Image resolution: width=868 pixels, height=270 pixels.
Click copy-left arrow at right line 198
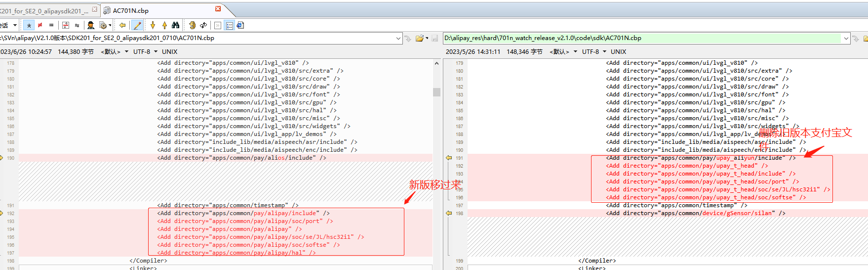(x=449, y=213)
